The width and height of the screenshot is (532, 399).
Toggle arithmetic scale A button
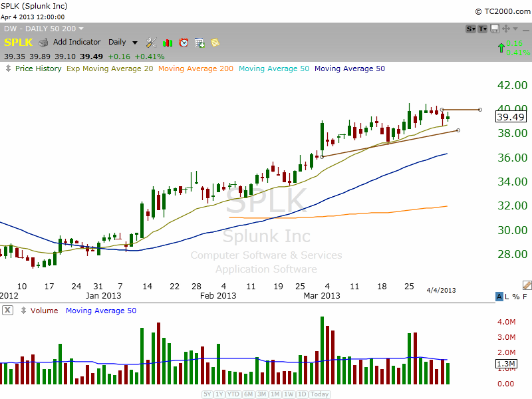pyautogui.click(x=499, y=297)
